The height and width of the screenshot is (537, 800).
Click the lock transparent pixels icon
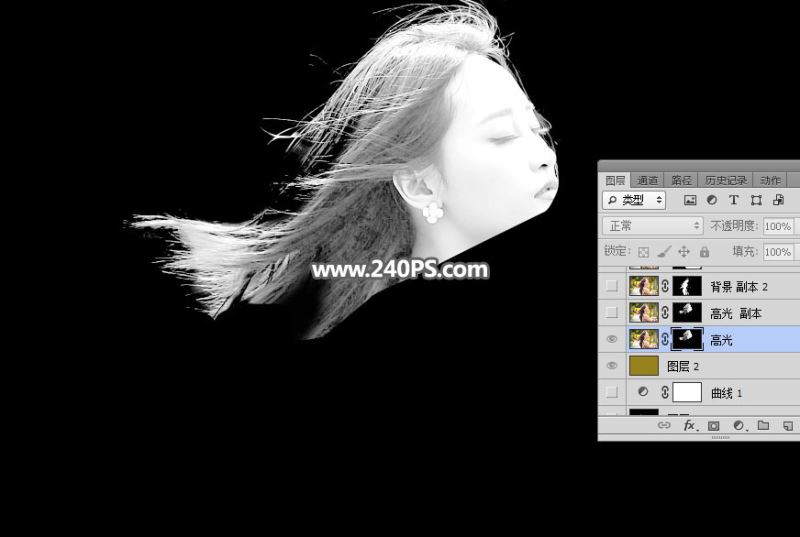click(643, 252)
